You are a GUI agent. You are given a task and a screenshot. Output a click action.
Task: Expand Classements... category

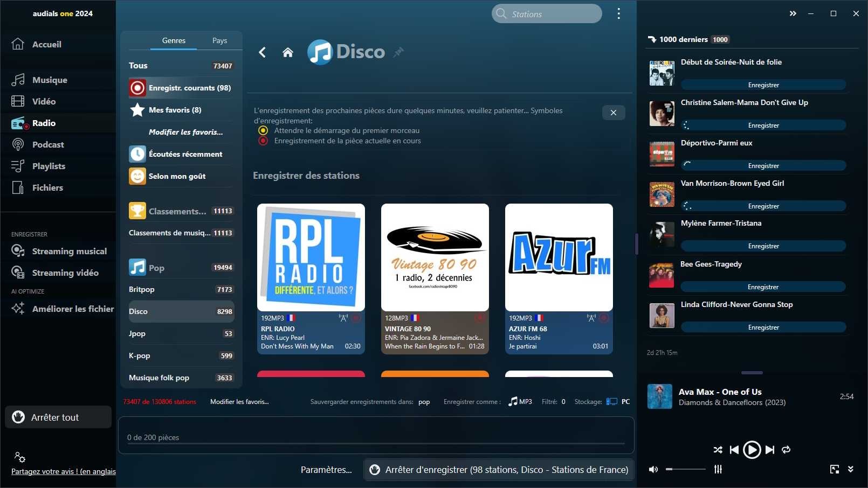click(182, 211)
